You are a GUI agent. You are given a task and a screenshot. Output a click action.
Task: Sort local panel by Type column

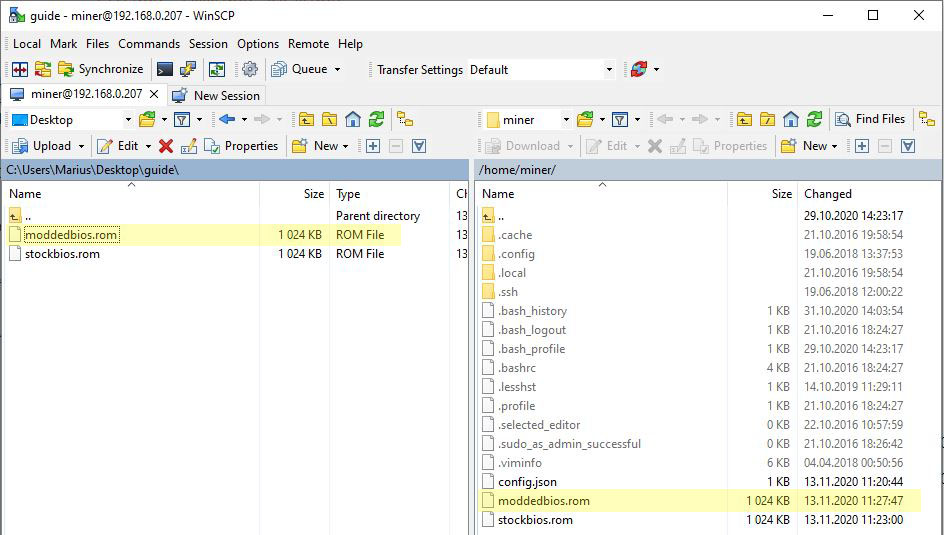coord(348,194)
